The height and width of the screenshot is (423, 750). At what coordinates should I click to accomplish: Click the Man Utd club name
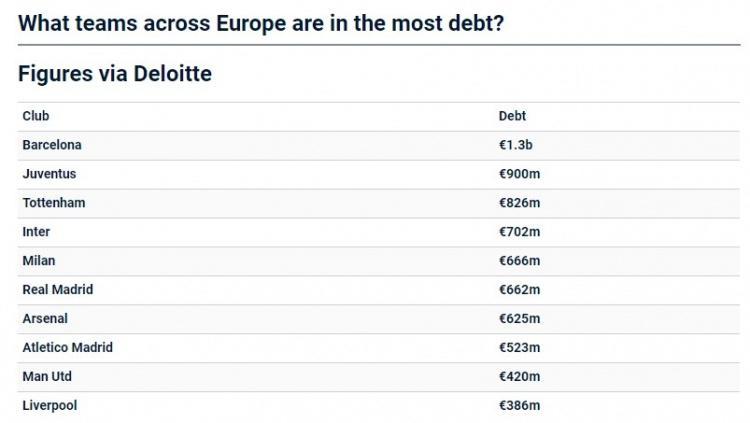[47, 377]
